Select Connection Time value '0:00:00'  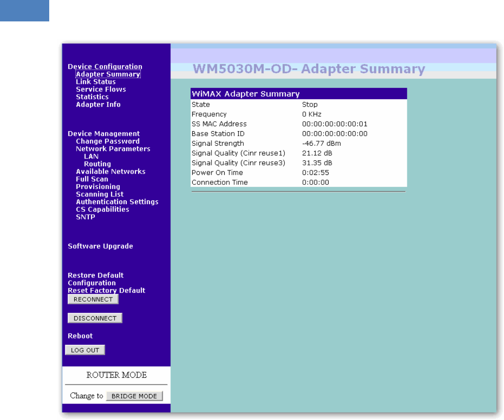pyautogui.click(x=315, y=183)
